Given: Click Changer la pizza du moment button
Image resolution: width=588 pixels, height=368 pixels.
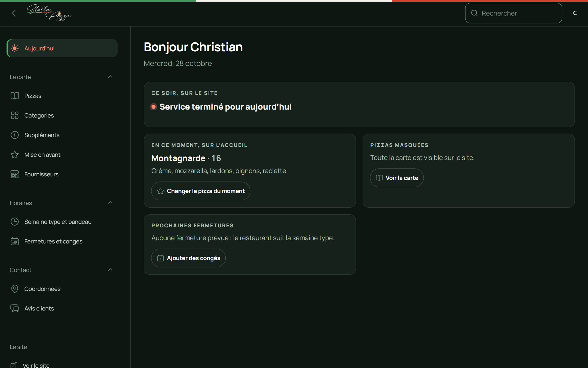Looking at the screenshot, I should tap(201, 191).
